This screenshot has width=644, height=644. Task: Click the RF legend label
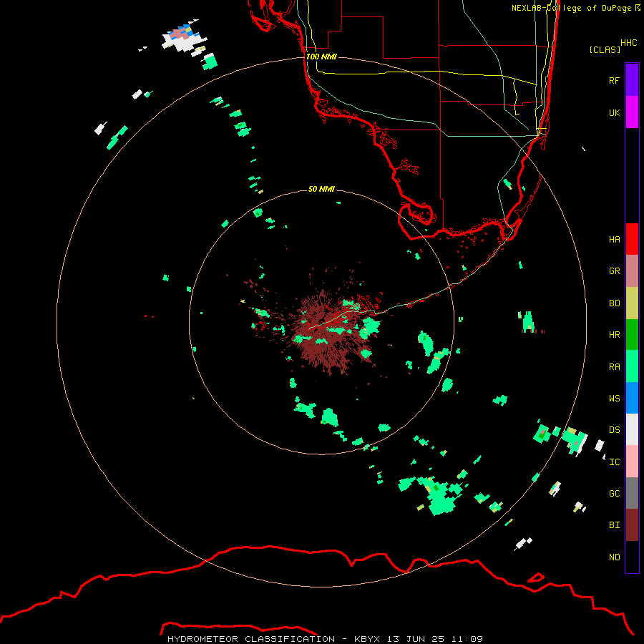[x=614, y=80]
